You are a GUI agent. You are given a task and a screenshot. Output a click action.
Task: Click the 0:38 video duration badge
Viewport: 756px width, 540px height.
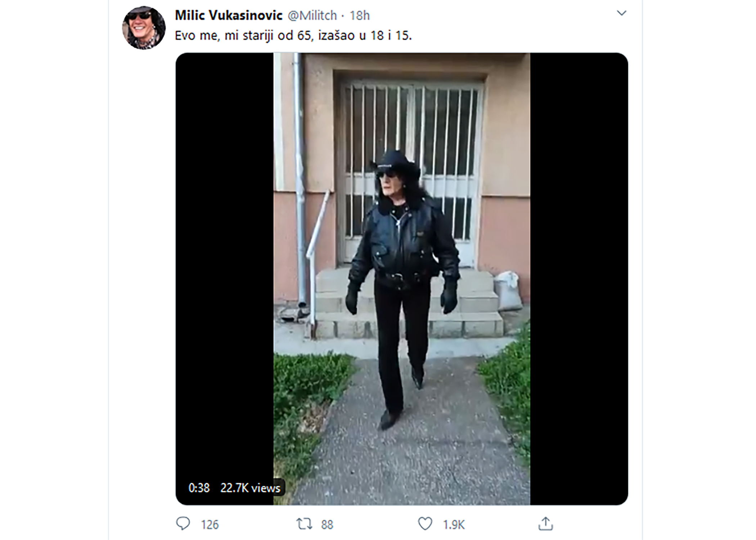(x=199, y=488)
